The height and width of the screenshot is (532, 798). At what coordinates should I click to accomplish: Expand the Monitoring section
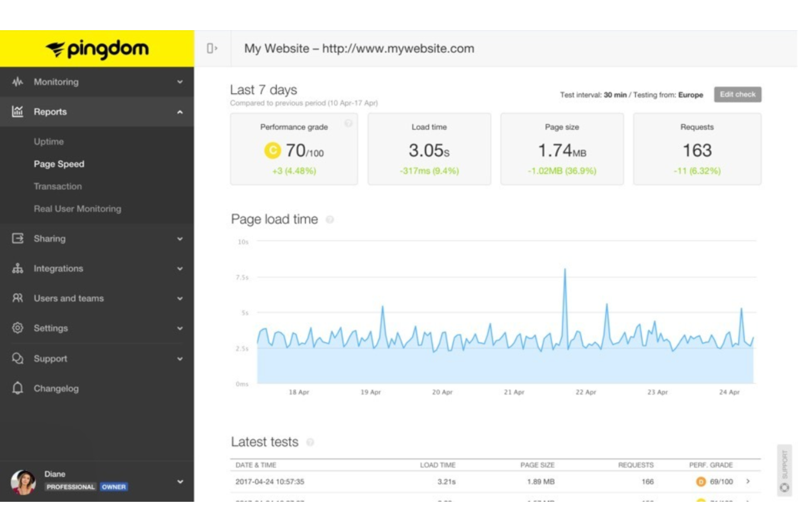[x=180, y=81]
